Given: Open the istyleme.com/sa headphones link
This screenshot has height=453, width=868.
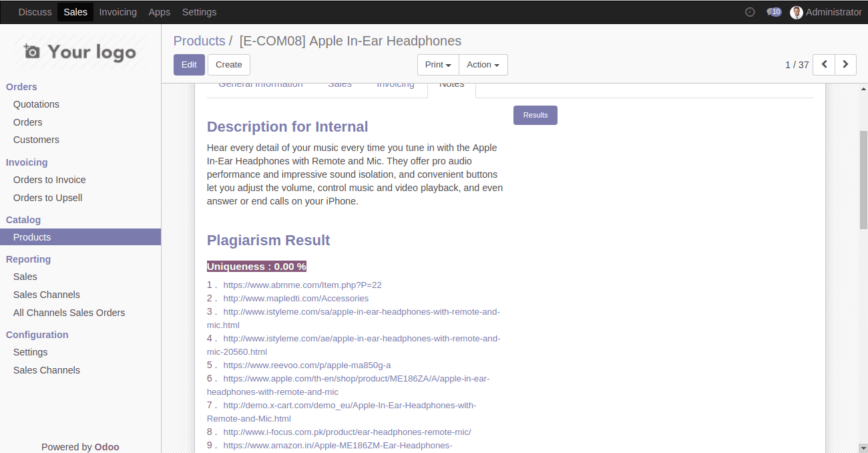Looking at the screenshot, I should [353, 318].
